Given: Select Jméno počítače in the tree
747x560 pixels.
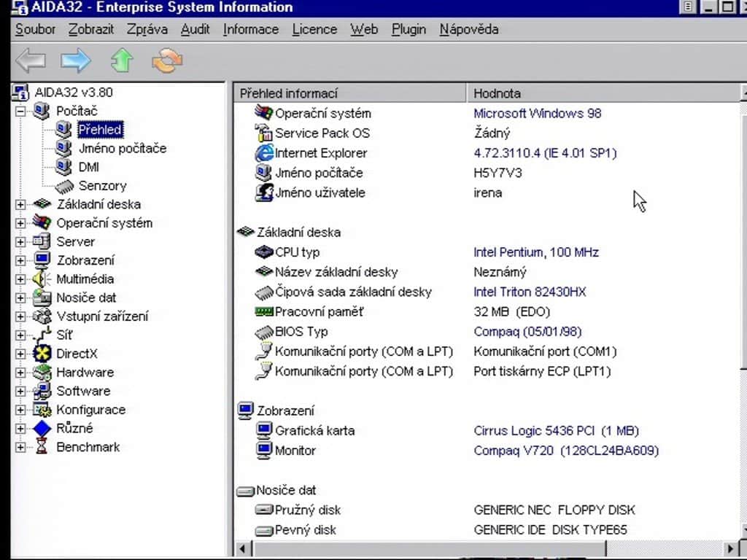Looking at the screenshot, I should (123, 149).
